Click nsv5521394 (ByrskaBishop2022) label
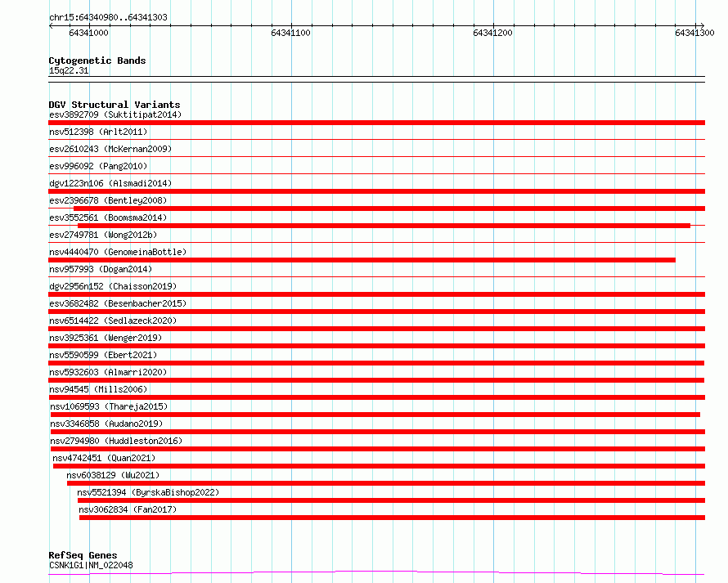Viewport: 728px width, 583px height. tap(148, 492)
